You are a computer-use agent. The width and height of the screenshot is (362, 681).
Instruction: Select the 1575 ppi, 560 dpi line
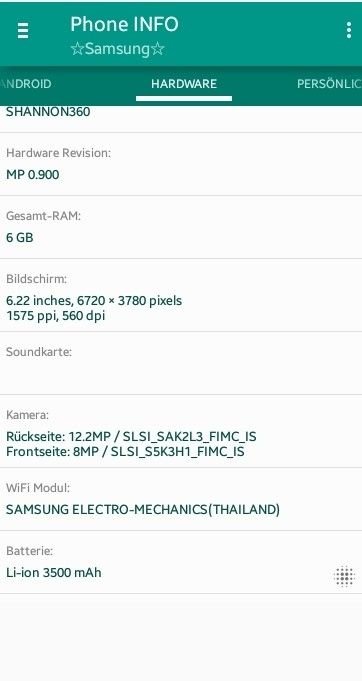pos(56,316)
